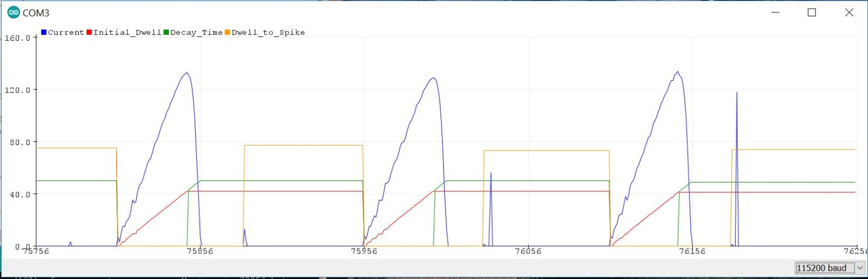This screenshot has width=868, height=279.
Task: Select the Initial_Dwell legend label
Action: point(127,33)
